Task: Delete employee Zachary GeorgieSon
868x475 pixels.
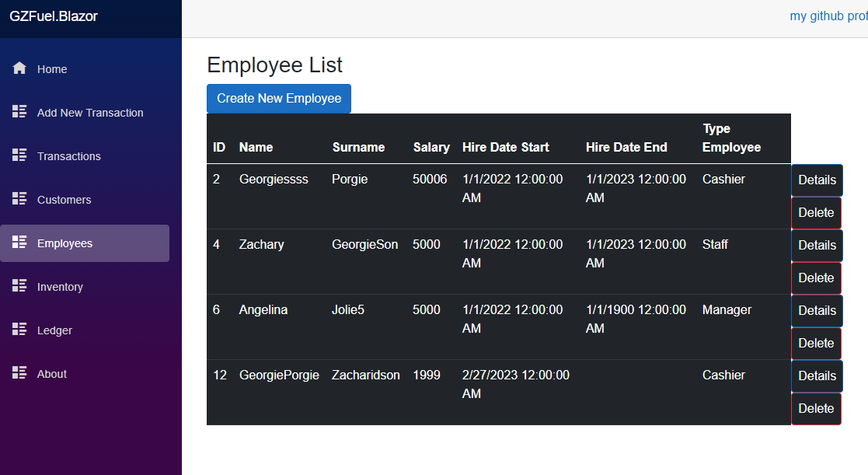Action: coord(817,278)
